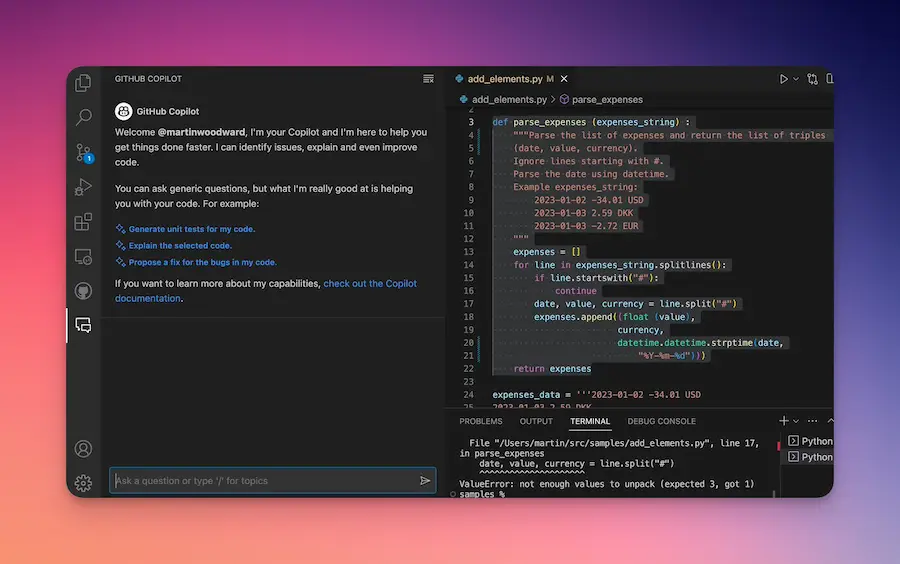This screenshot has width=900, height=564.
Task: Open the Manage settings gear
Action: [83, 483]
